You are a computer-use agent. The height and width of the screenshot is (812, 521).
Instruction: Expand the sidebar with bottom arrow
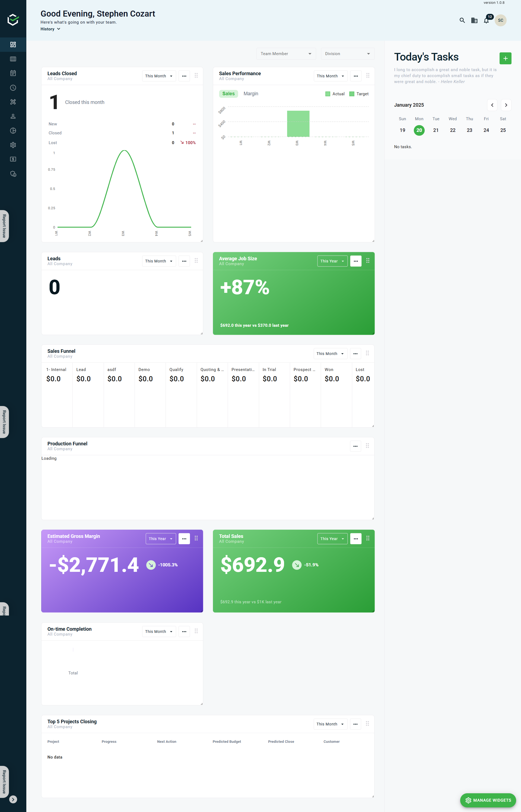point(13,800)
